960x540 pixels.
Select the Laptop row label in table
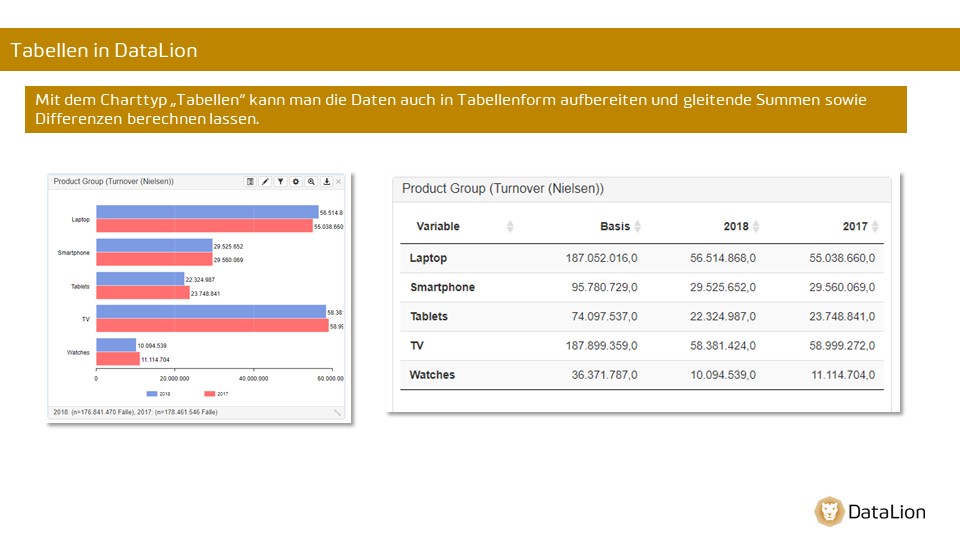click(x=428, y=258)
